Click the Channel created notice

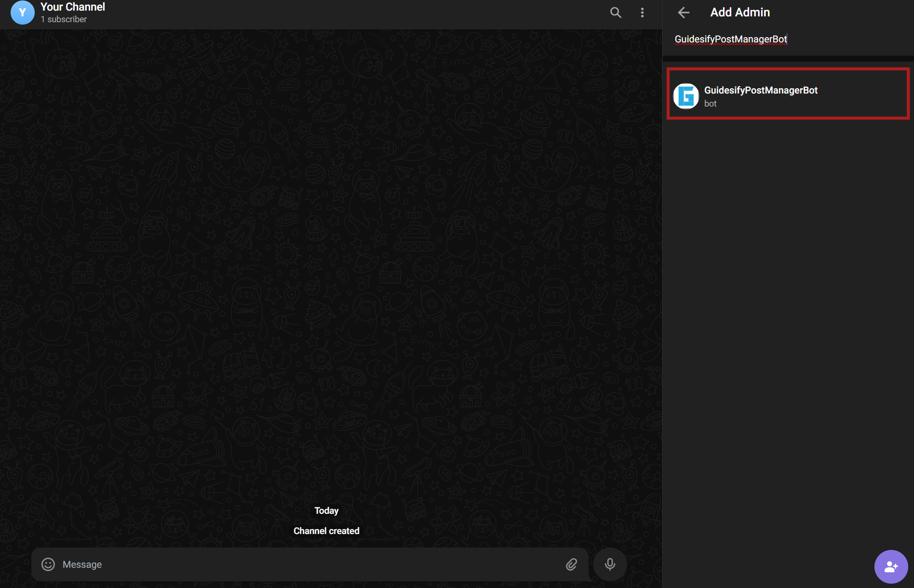326,531
